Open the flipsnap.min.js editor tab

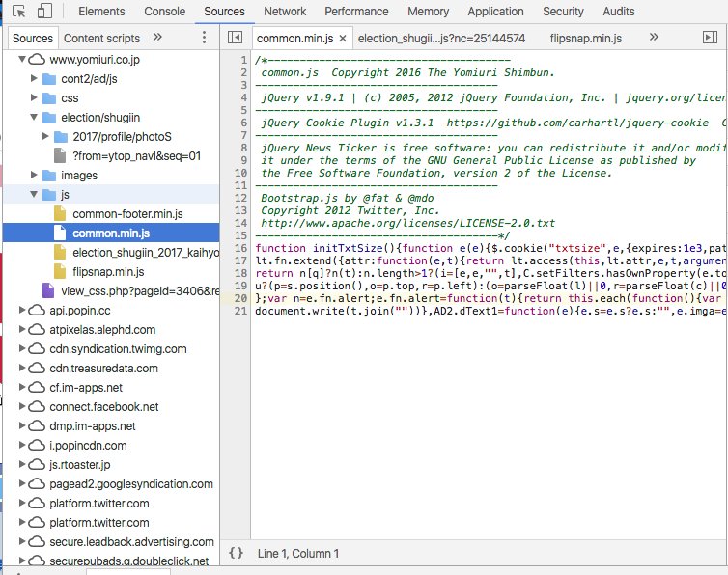(585, 38)
